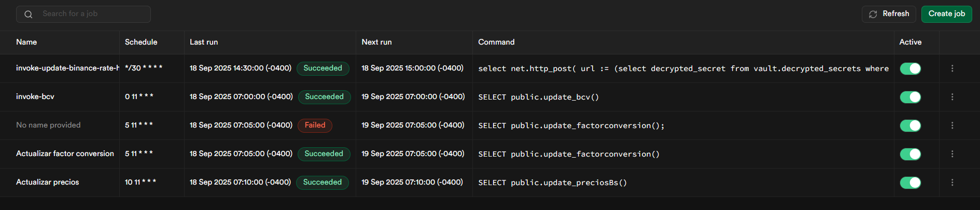Click Succeeded badge on invoke-bcv row

[324, 97]
